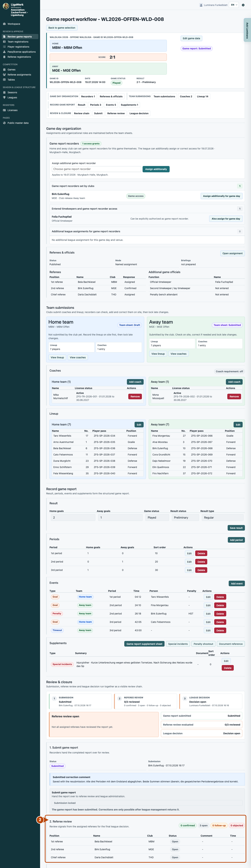Select the Lineup 14 tab
The height and width of the screenshot is (868, 251).
(x=203, y=96)
